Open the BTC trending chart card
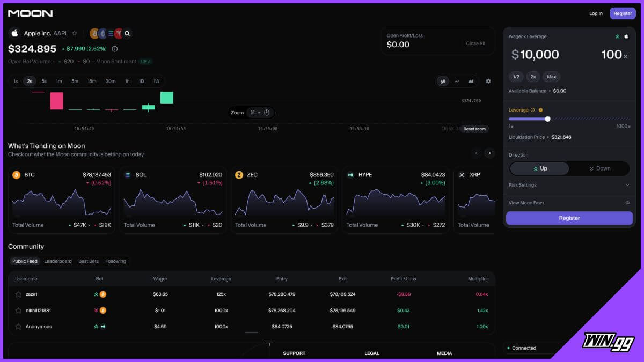The image size is (644, 362). point(62,200)
